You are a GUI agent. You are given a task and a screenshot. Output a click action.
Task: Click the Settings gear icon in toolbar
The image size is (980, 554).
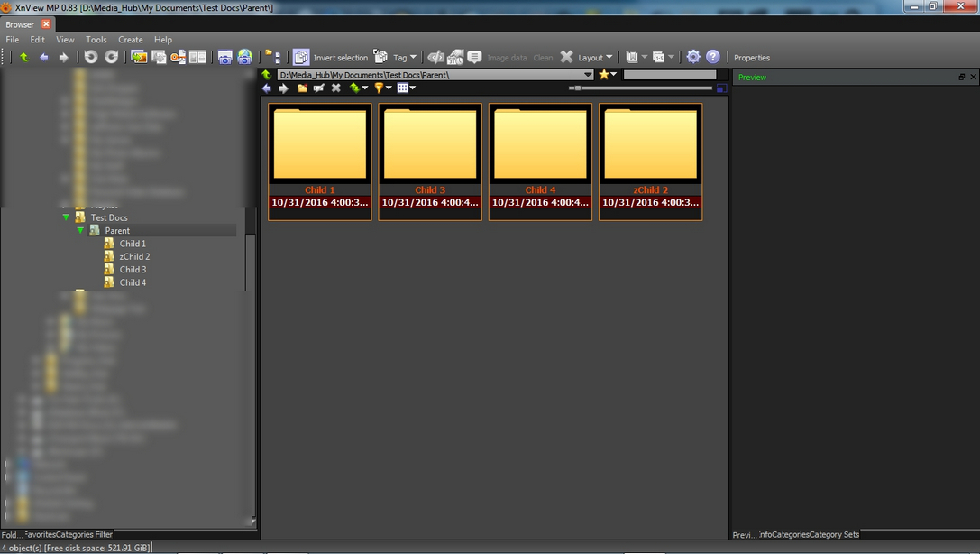pos(692,57)
